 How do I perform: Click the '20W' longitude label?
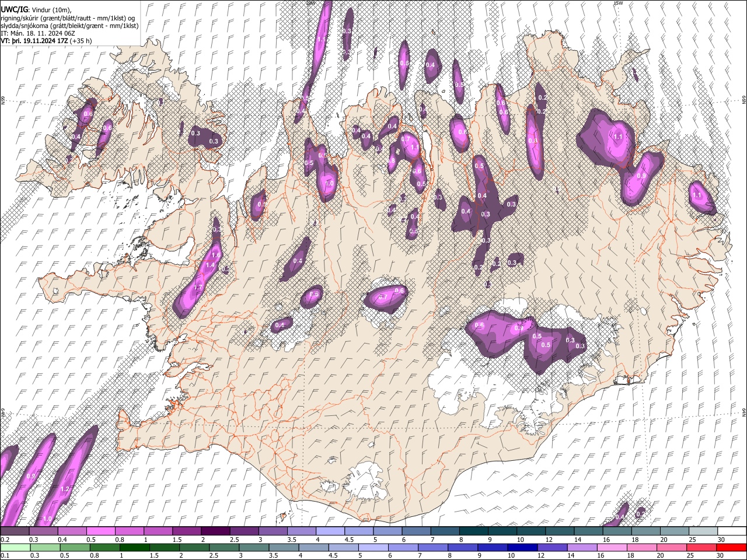pos(310,3)
